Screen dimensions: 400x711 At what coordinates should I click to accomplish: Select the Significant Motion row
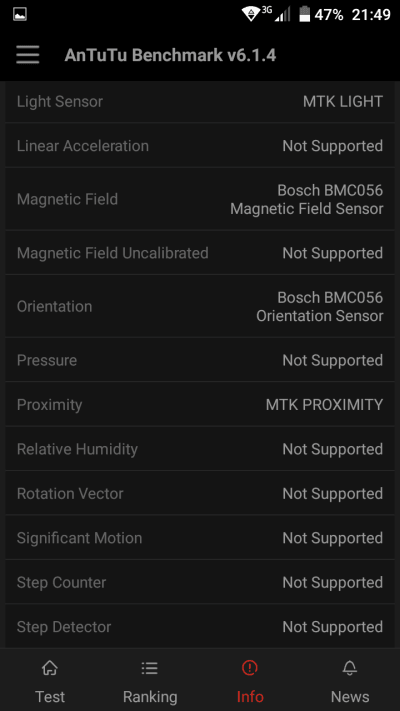coord(200,538)
